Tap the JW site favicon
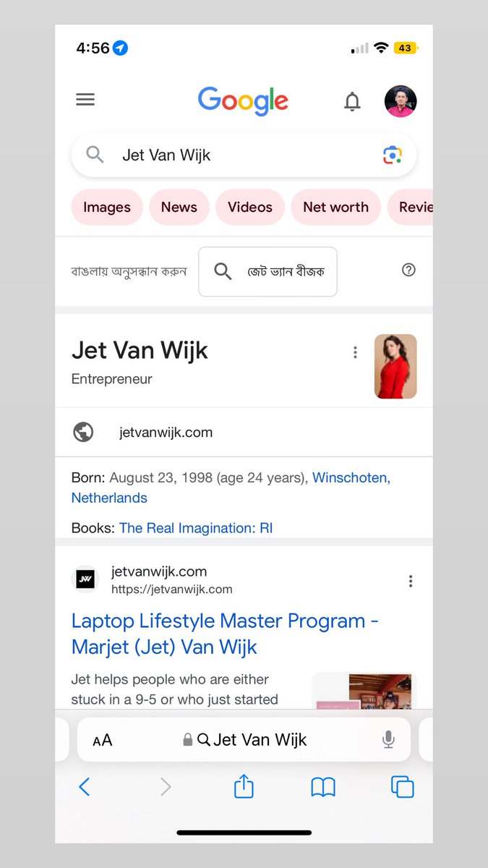Viewport: 488px width, 868px height. (x=85, y=579)
